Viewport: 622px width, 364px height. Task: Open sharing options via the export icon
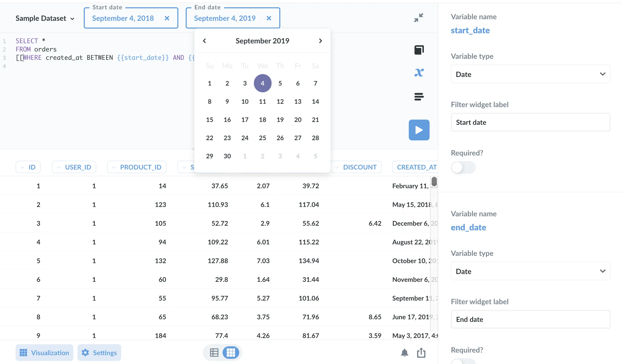pos(421,353)
